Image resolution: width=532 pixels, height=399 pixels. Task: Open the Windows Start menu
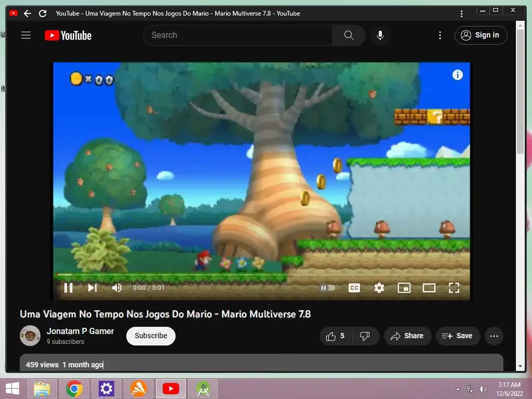coord(12,389)
